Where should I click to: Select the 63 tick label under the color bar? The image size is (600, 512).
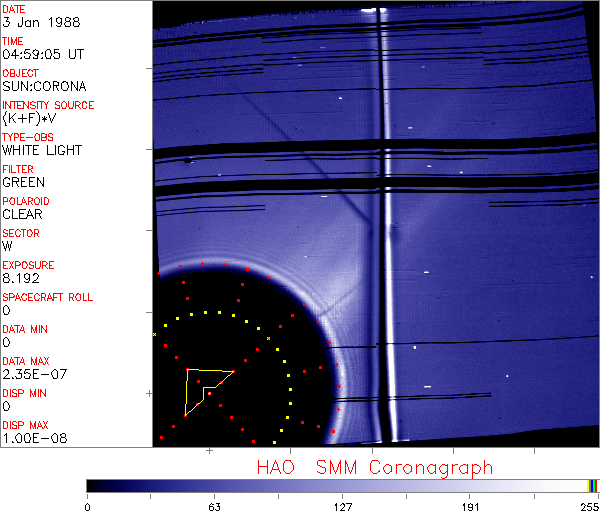pyautogui.click(x=215, y=505)
